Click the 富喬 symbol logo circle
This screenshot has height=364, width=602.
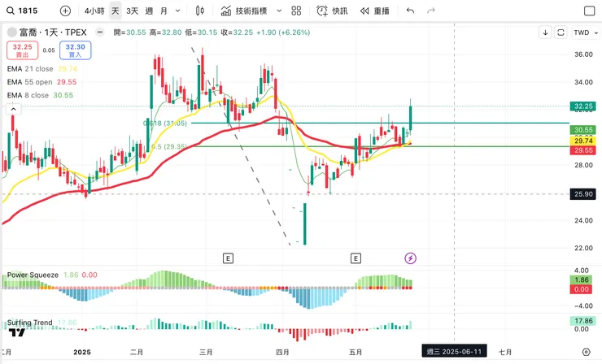[x=12, y=32]
